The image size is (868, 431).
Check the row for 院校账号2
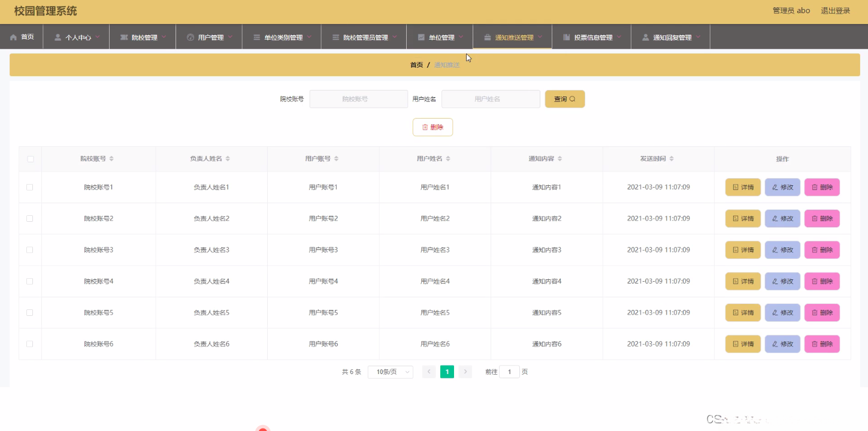tap(30, 219)
